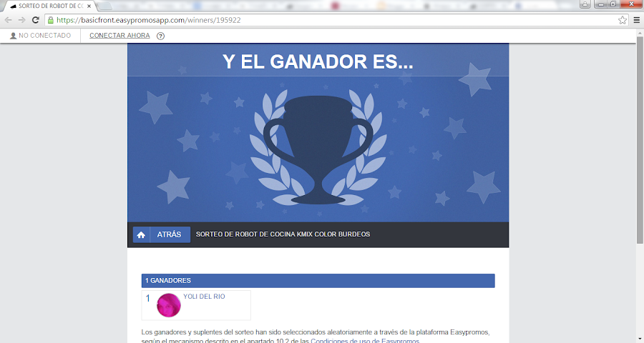Click the URL address bar
This screenshot has width=644, height=343.
(x=335, y=20)
